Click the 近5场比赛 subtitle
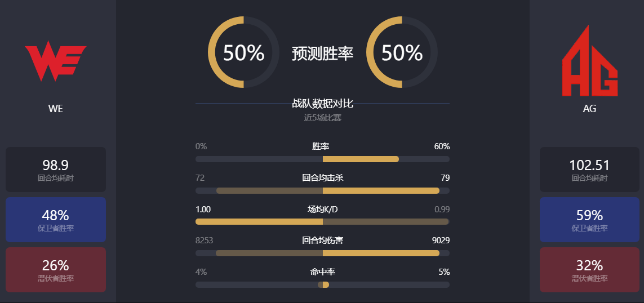Viewport: 644px width, 303px height. click(x=322, y=118)
